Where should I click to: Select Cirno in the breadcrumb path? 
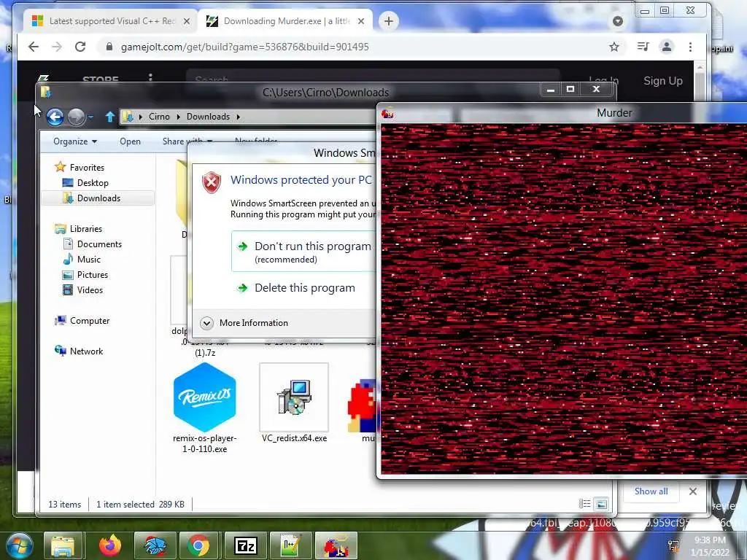point(159,117)
